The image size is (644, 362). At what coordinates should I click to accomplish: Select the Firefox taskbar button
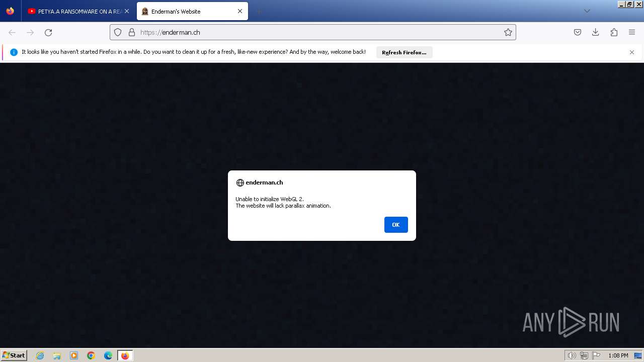(125, 355)
